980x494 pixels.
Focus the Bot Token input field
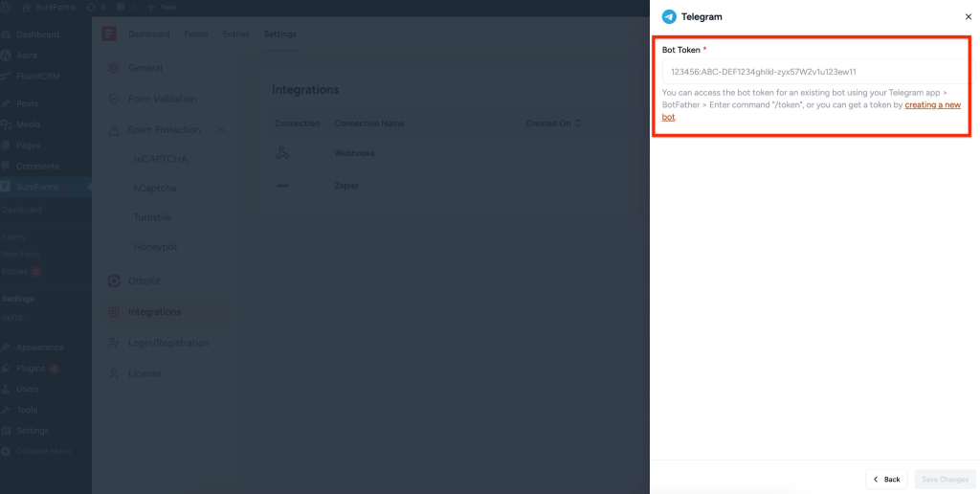[x=818, y=72]
